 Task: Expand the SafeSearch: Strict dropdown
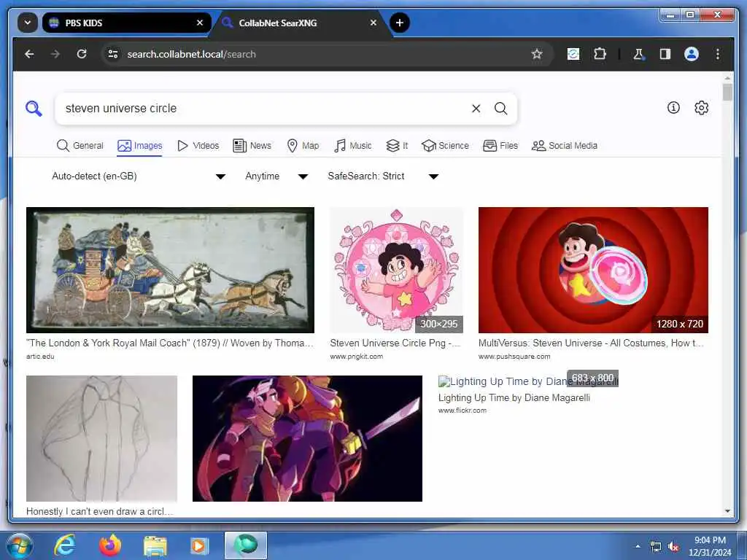pyautogui.click(x=382, y=176)
